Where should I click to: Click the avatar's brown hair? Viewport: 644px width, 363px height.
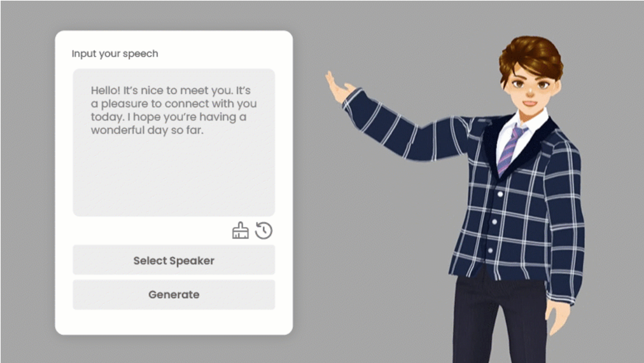(x=532, y=55)
